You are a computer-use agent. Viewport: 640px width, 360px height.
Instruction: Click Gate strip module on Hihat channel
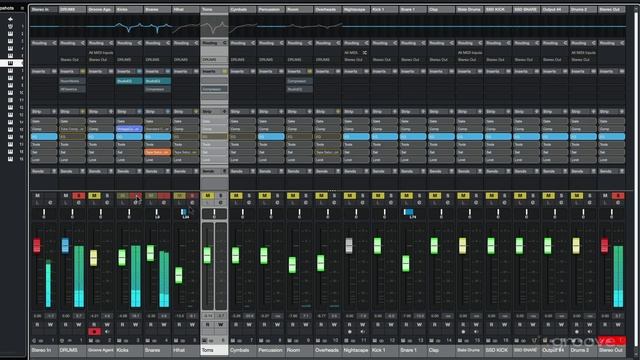point(186,121)
